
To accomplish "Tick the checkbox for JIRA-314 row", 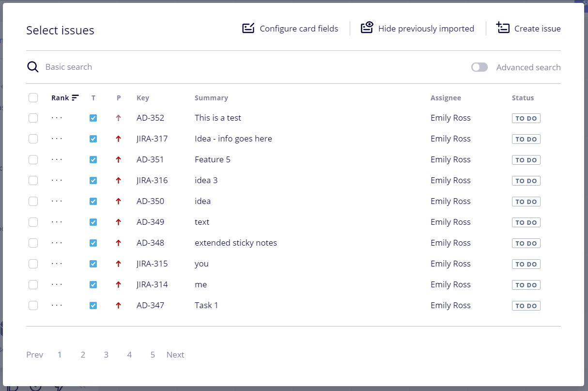I will (33, 284).
